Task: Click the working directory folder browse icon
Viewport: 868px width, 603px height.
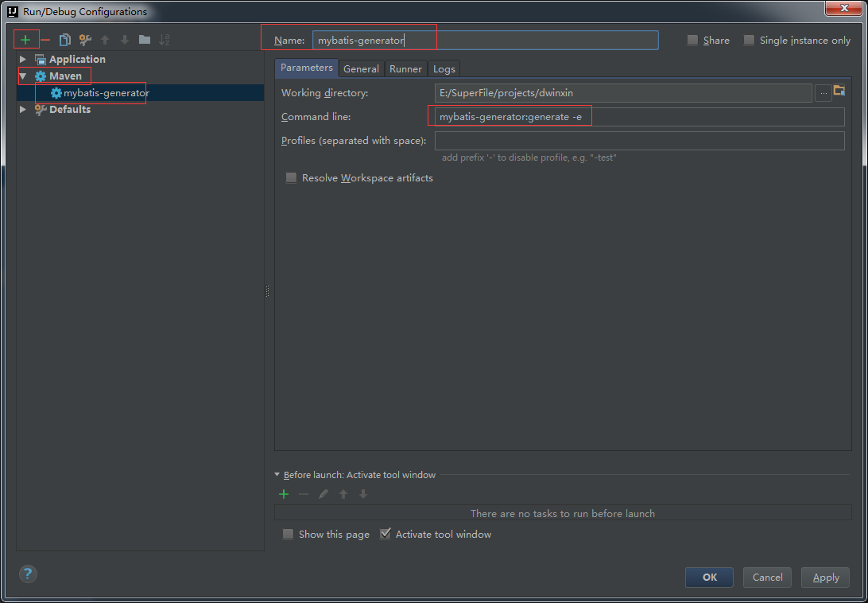Action: click(839, 92)
